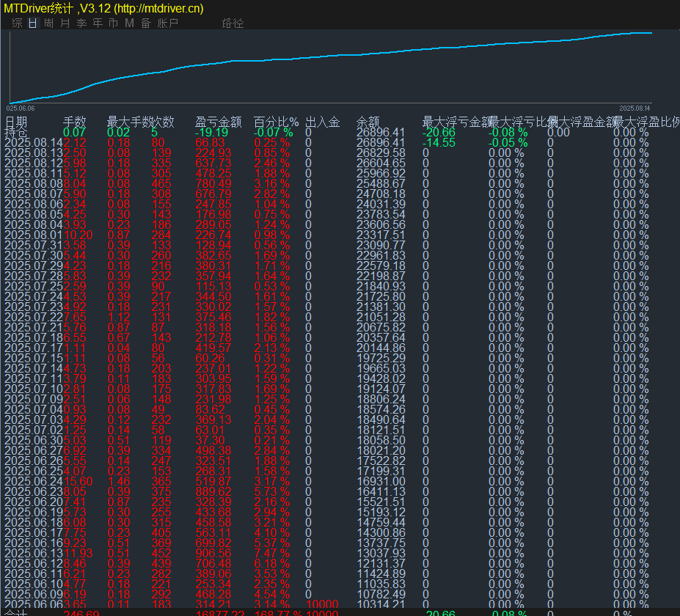Click percentage 5.73 %
Screen dimensions: 680x616
272,492
